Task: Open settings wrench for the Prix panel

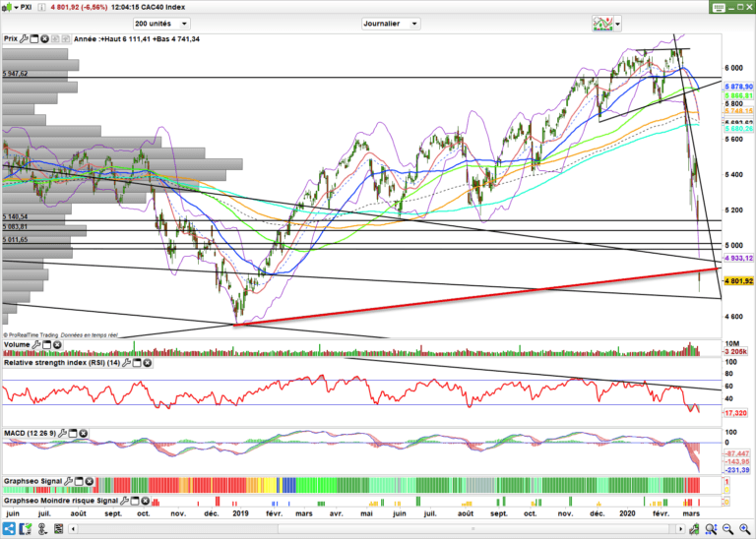Action: [x=26, y=39]
